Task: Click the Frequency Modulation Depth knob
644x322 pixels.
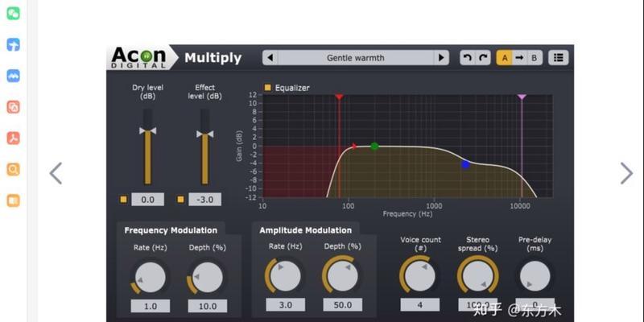Action: coord(208,277)
